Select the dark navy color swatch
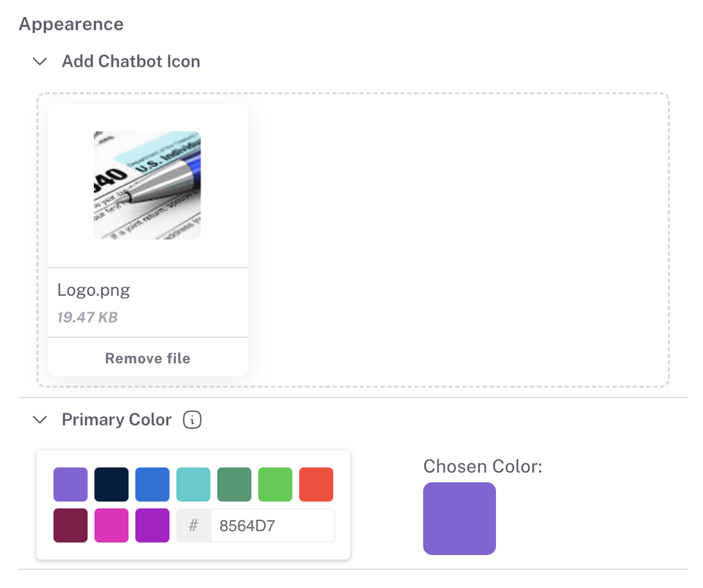 click(111, 485)
